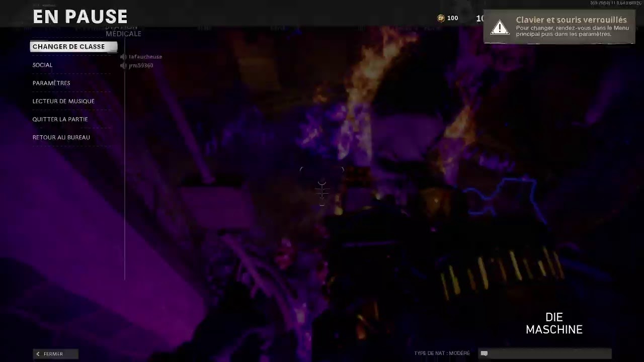Image resolution: width=644 pixels, height=362 pixels.
Task: Select the Changer de classe menu entry
Action: point(73,47)
